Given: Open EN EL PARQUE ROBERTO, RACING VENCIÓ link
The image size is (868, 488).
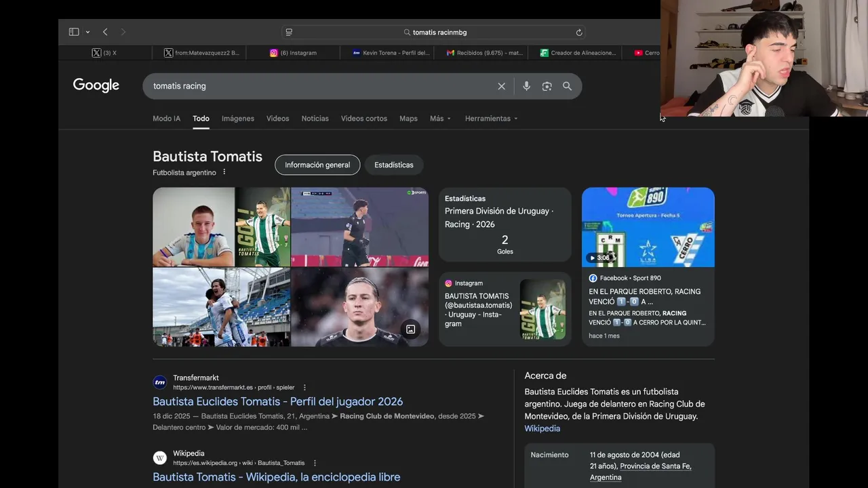Looking at the screenshot, I should [x=645, y=296].
